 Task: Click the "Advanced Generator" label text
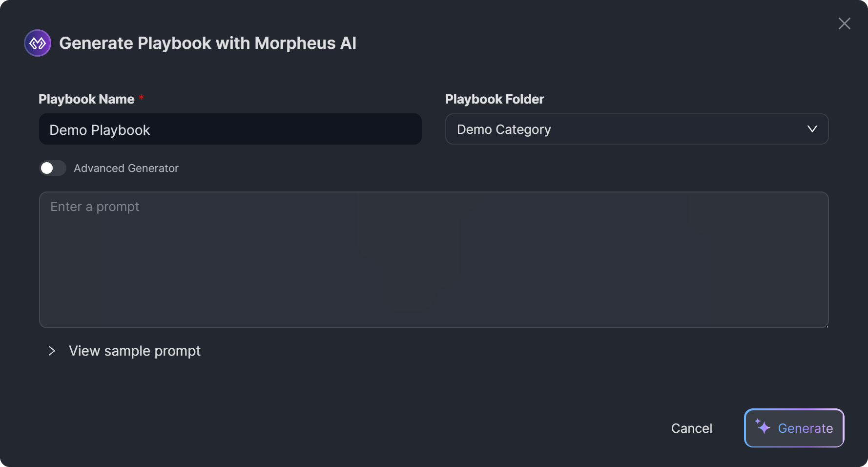click(126, 168)
